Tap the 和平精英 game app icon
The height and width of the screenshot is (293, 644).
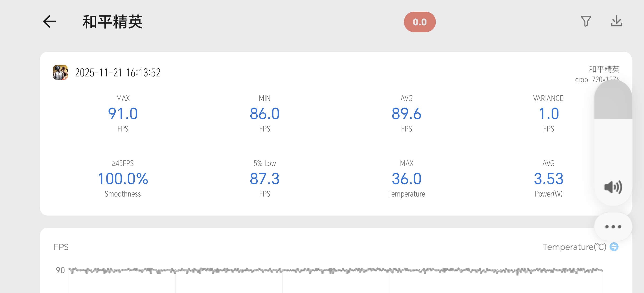pyautogui.click(x=60, y=72)
